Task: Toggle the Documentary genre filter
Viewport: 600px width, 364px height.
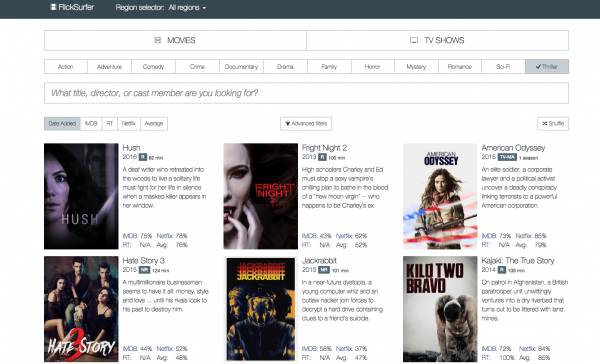Action: click(x=241, y=67)
